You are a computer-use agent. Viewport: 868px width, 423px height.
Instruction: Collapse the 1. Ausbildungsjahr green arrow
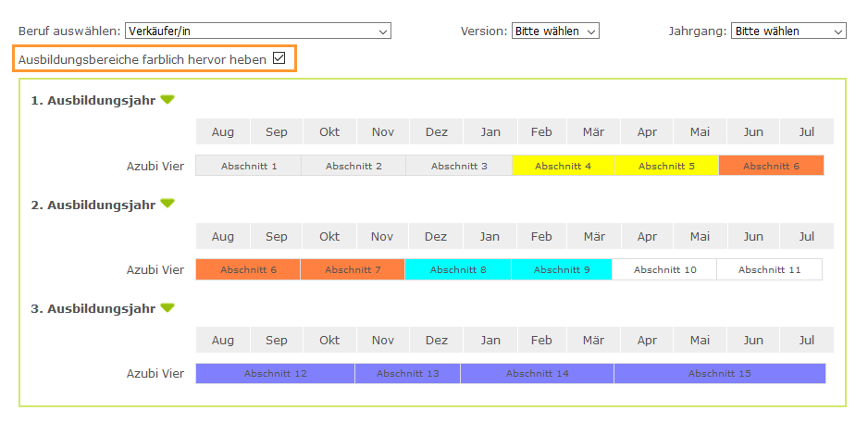pos(167,100)
